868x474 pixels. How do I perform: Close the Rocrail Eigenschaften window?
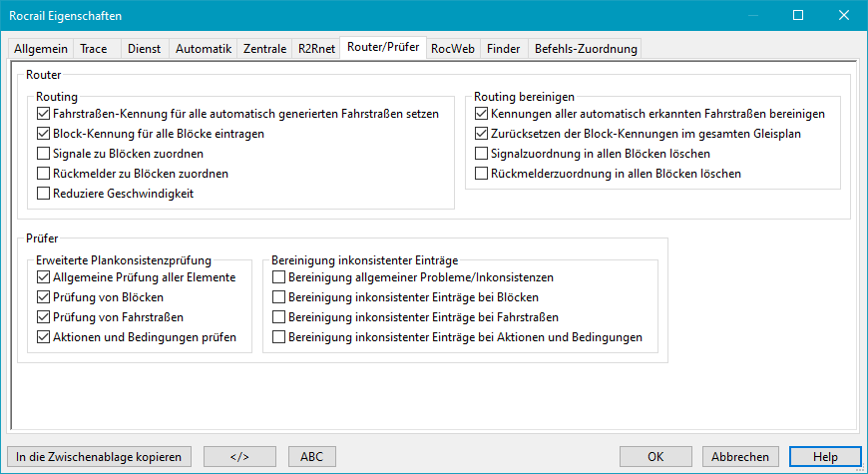(x=844, y=15)
